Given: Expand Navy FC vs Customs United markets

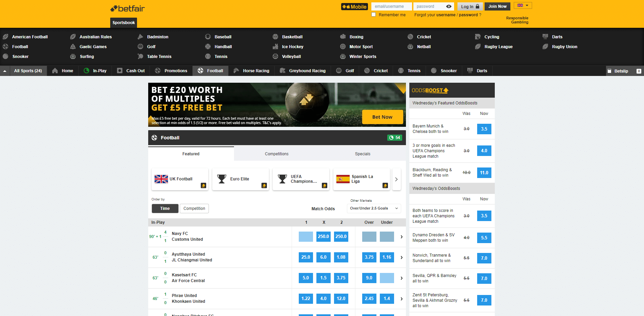Looking at the screenshot, I should tap(402, 237).
